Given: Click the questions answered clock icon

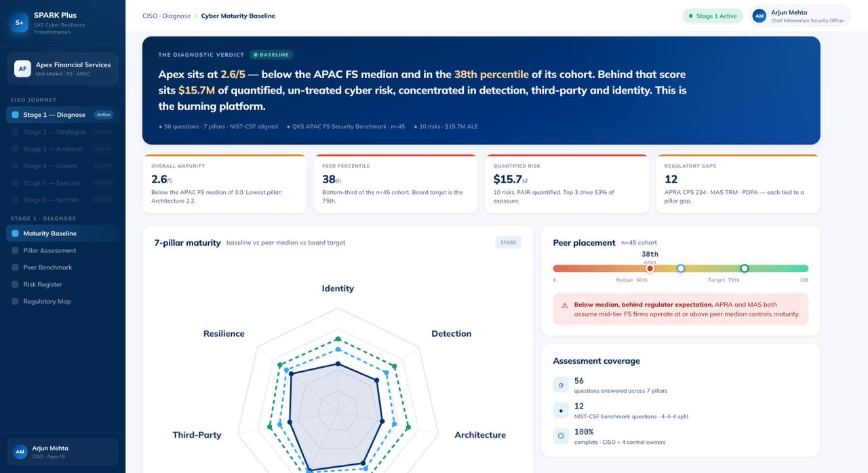Looking at the screenshot, I should (x=561, y=385).
